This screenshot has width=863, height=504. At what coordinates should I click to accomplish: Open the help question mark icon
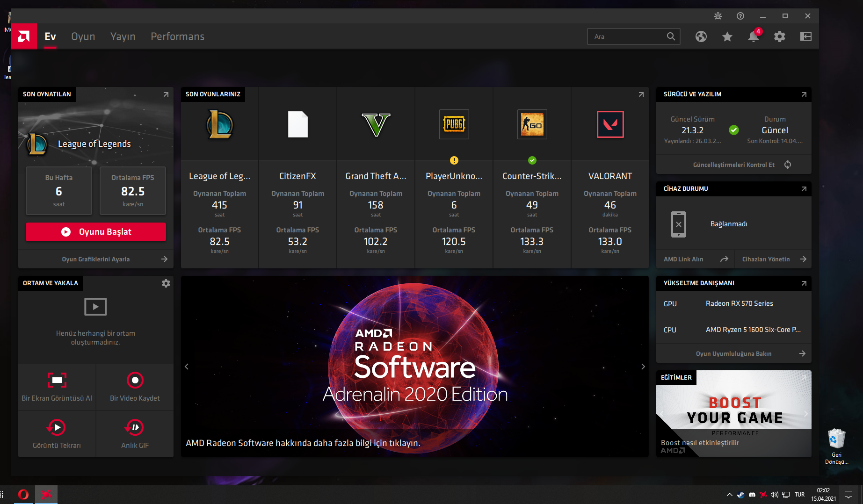point(740,16)
